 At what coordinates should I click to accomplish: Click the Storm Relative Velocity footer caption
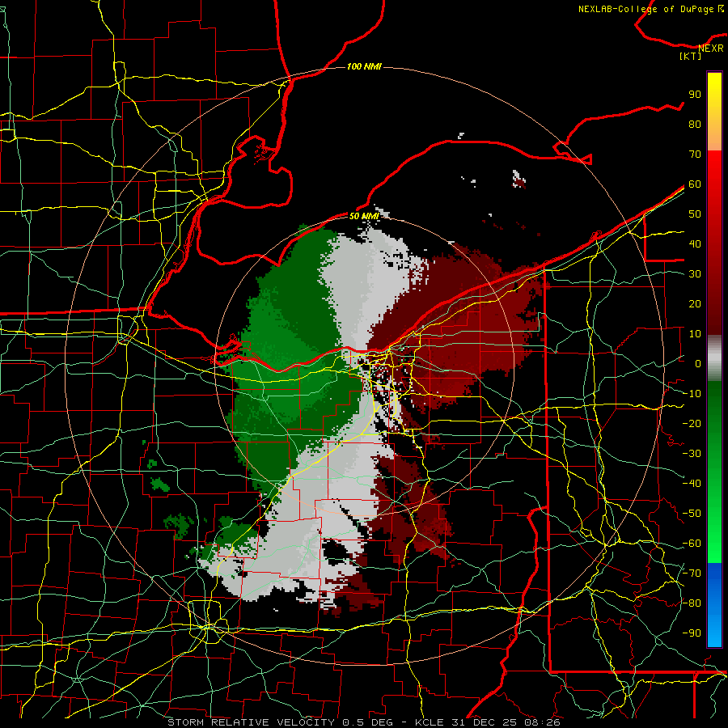pos(363,722)
